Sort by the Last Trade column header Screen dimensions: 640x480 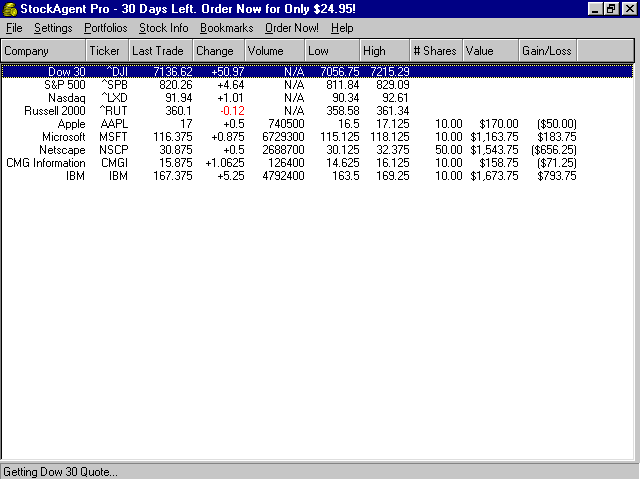tap(160, 50)
